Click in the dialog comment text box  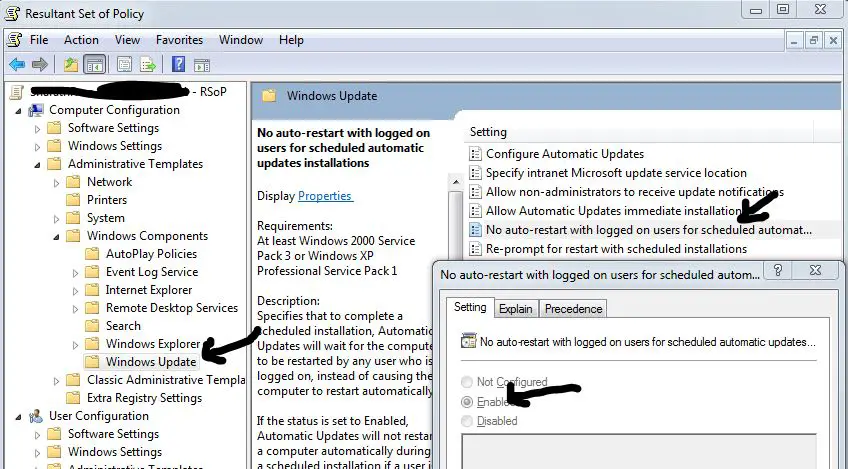tap(639, 451)
